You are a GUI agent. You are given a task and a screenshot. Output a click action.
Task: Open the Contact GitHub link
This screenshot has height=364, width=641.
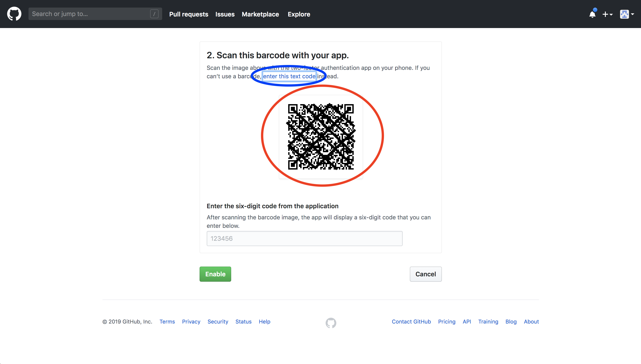[x=411, y=322]
